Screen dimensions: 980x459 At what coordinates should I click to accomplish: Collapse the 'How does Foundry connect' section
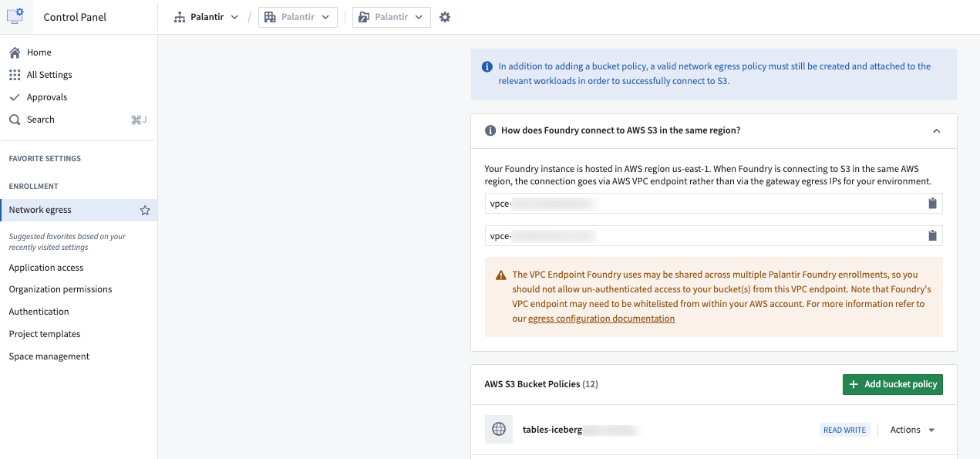click(936, 131)
